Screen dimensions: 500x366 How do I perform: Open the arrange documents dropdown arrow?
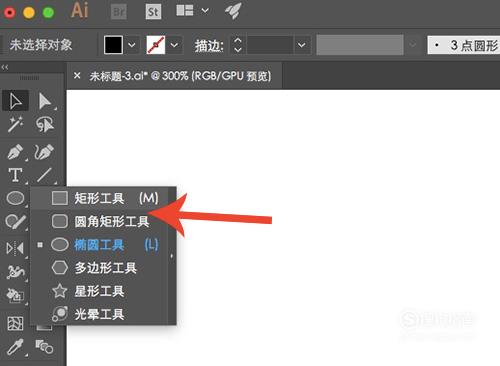205,11
